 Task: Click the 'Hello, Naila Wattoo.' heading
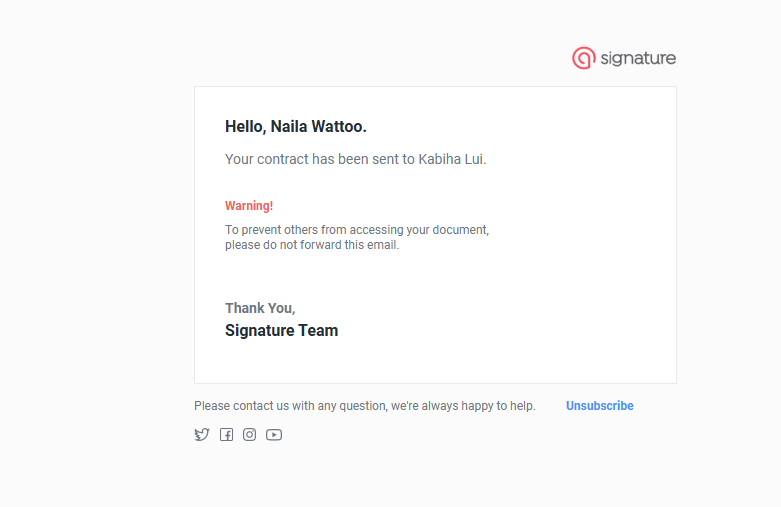click(296, 127)
